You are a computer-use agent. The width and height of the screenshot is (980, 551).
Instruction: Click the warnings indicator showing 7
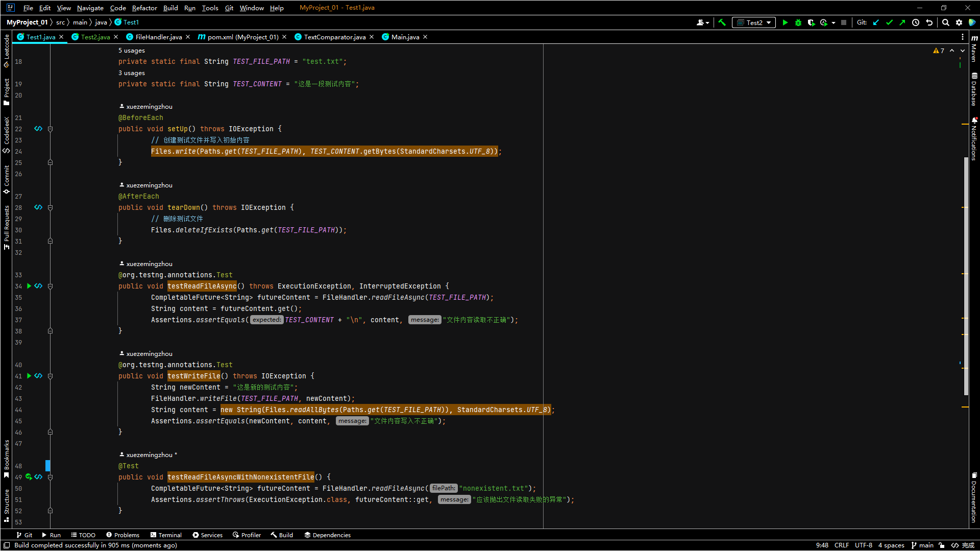click(939, 51)
